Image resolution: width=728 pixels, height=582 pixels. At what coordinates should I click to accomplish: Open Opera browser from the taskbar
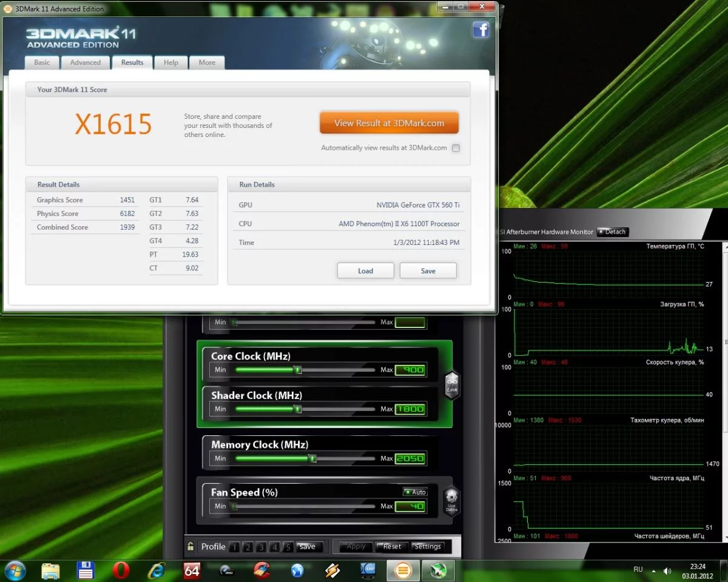[121, 570]
